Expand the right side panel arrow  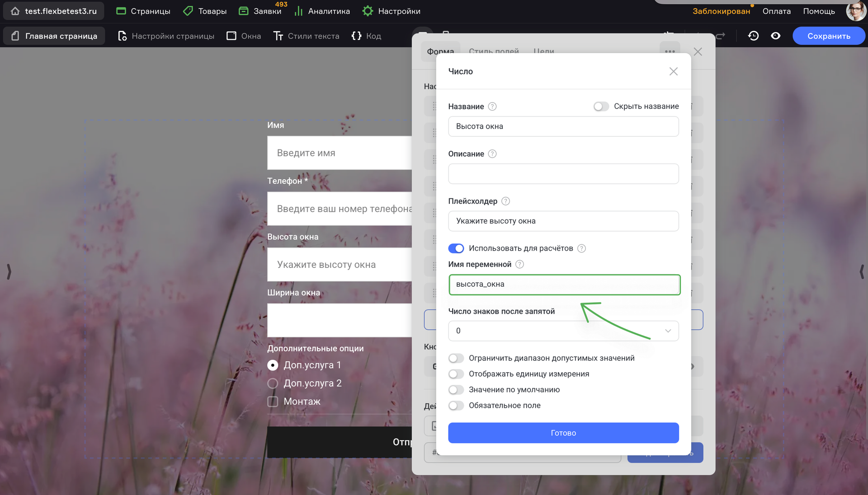(x=861, y=271)
